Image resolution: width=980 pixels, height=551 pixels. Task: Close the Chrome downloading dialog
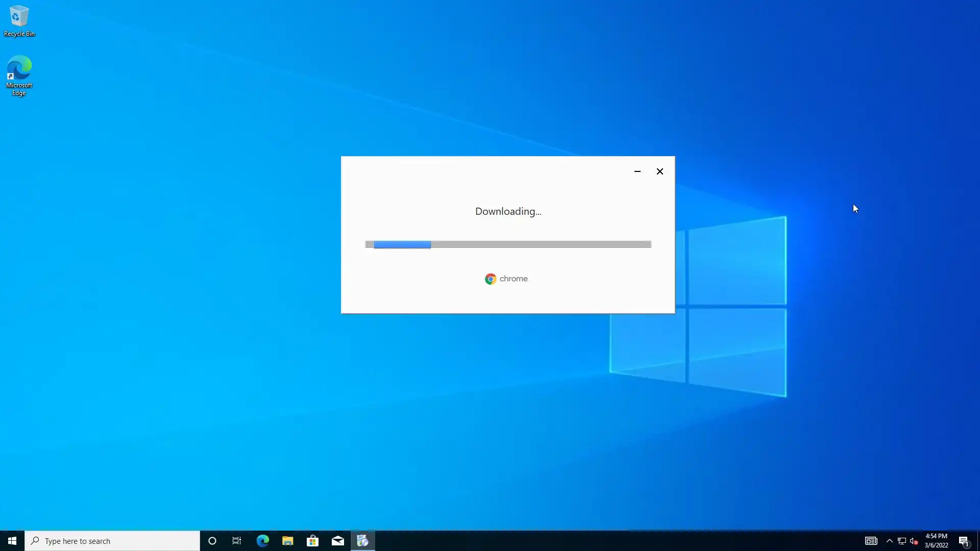pyautogui.click(x=659, y=171)
